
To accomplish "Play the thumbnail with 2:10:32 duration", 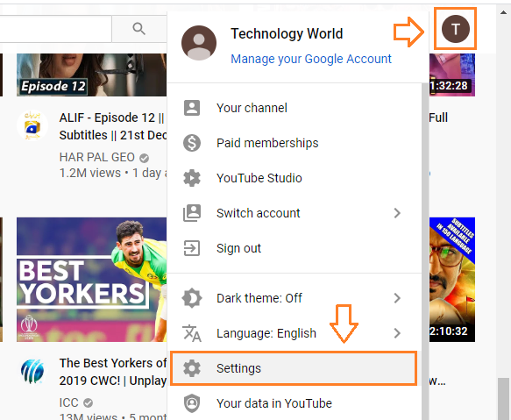I will [452, 280].
